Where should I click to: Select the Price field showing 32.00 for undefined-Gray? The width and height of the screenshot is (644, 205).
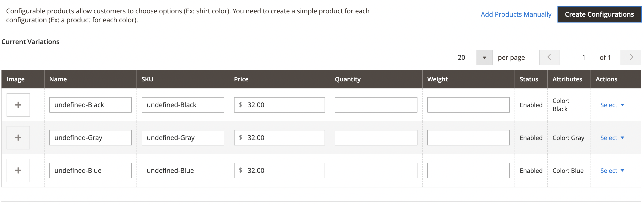pyautogui.click(x=279, y=137)
